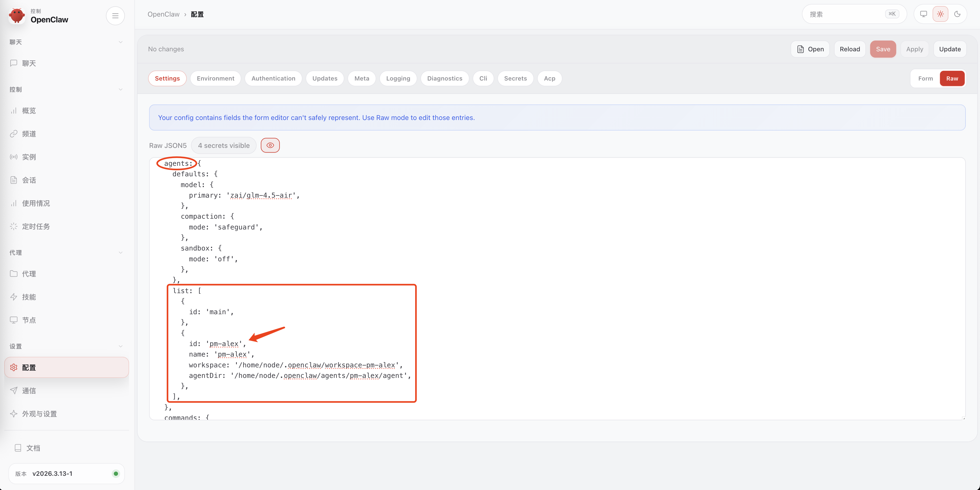Collapse the 设置 sidebar section
The height and width of the screenshot is (490, 980).
coord(121,346)
